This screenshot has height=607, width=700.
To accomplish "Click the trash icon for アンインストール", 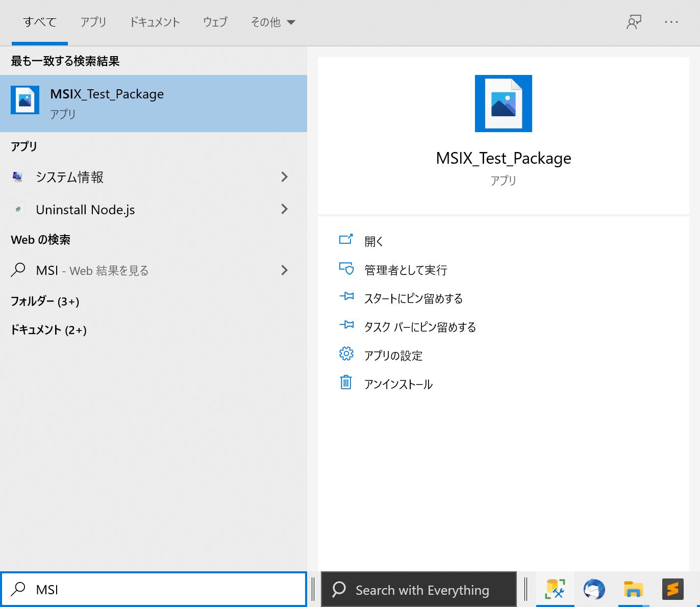I will pyautogui.click(x=346, y=382).
